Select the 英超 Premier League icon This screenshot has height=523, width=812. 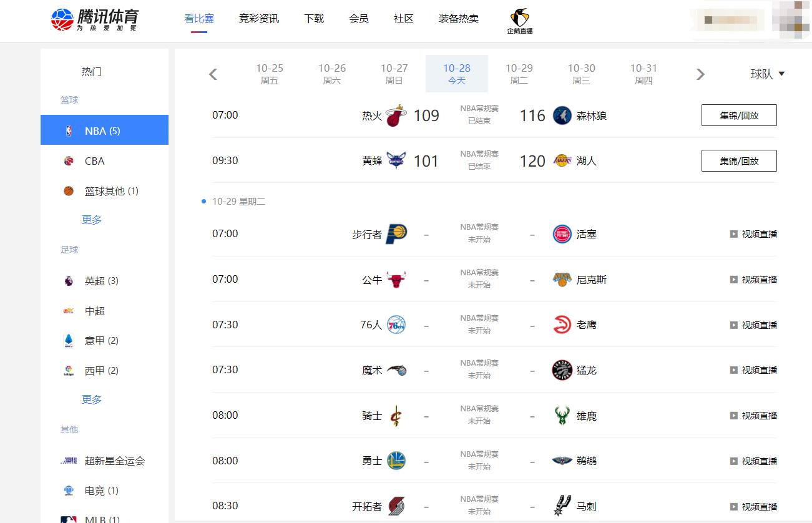coord(69,280)
